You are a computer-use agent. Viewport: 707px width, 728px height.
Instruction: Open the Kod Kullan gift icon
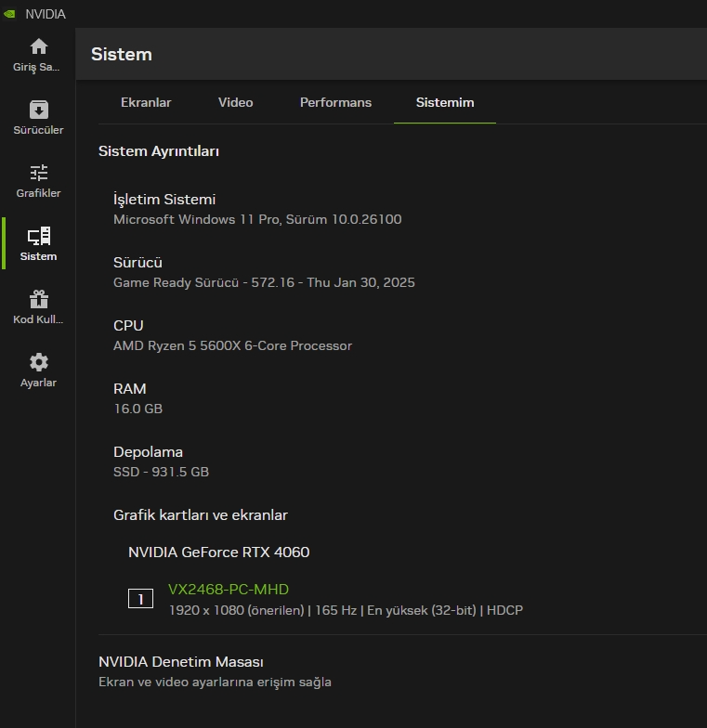tap(39, 299)
